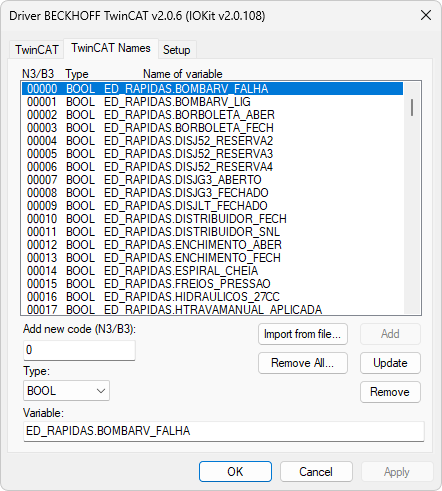
Task: Select row ED_RAPIDAS.DISTRIBUIDOR_SNL
Action: tap(212, 232)
